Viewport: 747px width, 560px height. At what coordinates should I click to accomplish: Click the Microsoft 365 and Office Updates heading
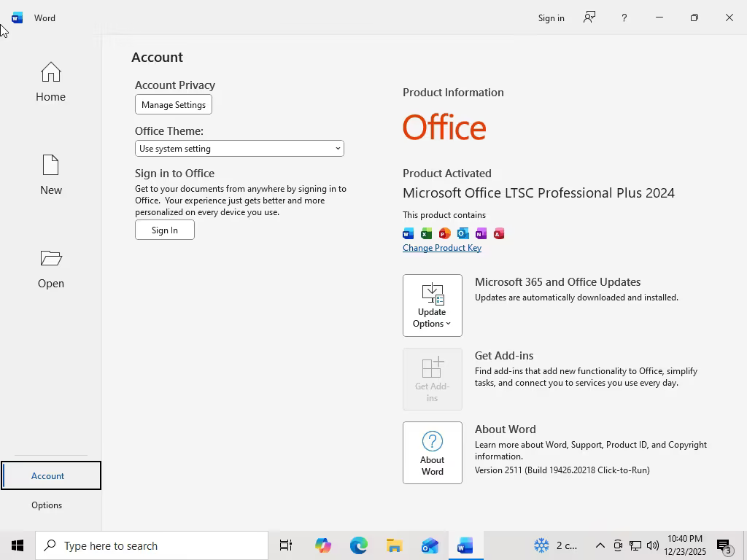(x=557, y=282)
